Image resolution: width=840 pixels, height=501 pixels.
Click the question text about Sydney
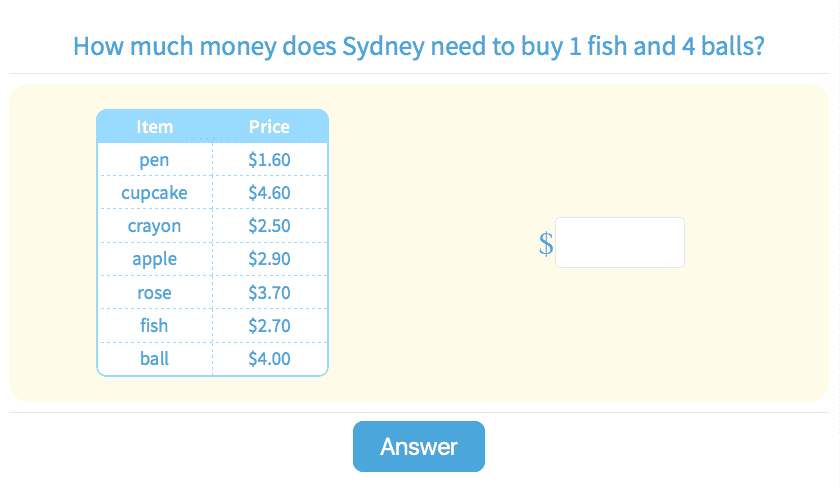(420, 47)
